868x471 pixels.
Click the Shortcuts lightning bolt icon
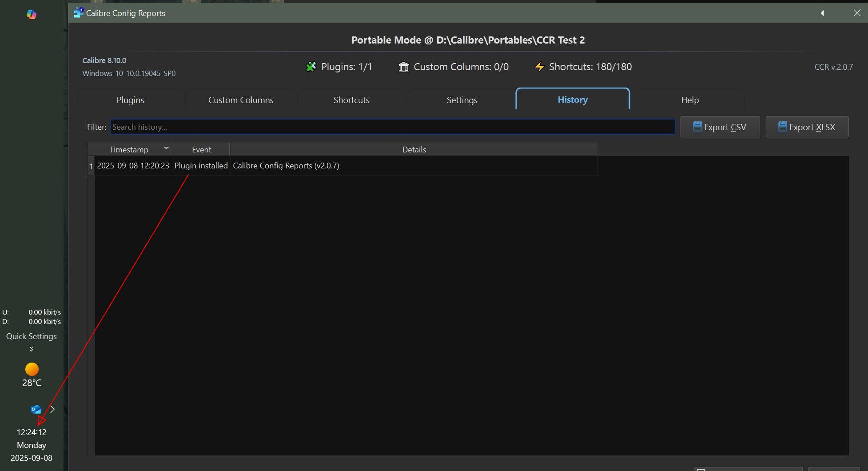pos(539,67)
